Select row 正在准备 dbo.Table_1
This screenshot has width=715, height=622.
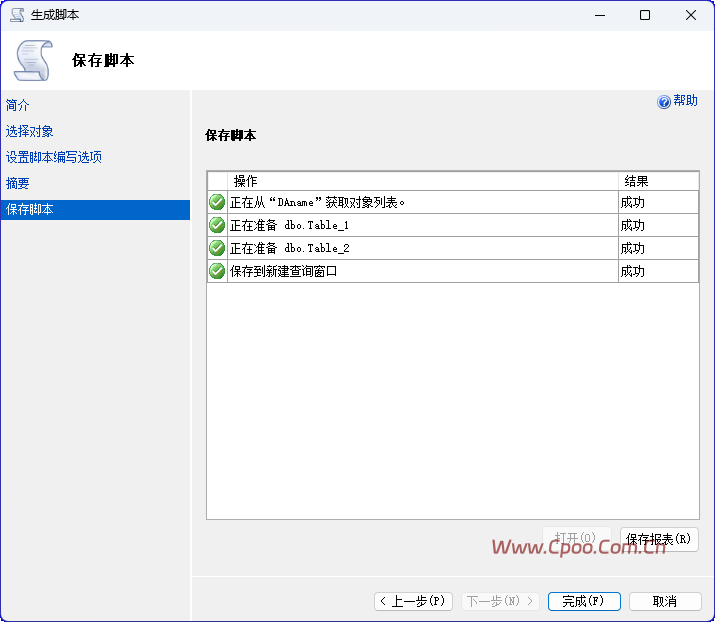click(x=453, y=225)
